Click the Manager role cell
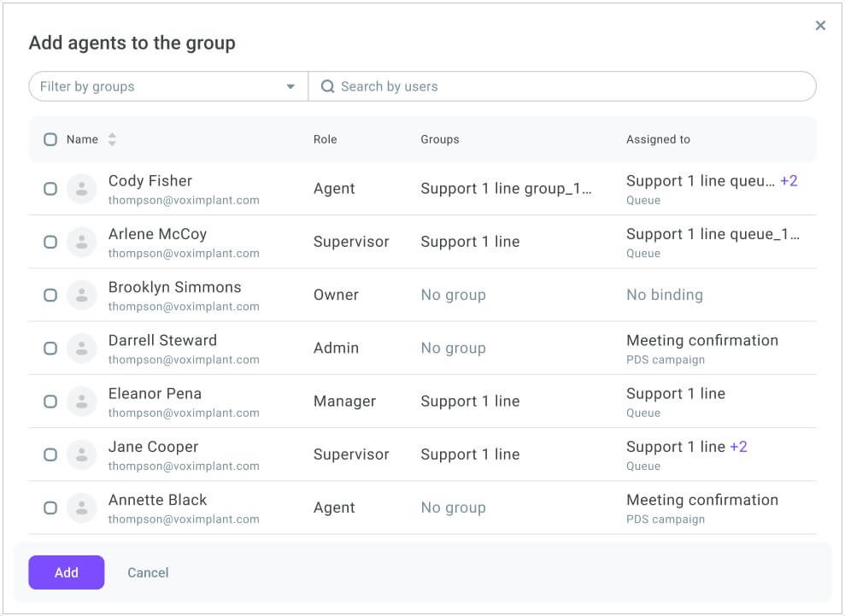 [x=345, y=402]
